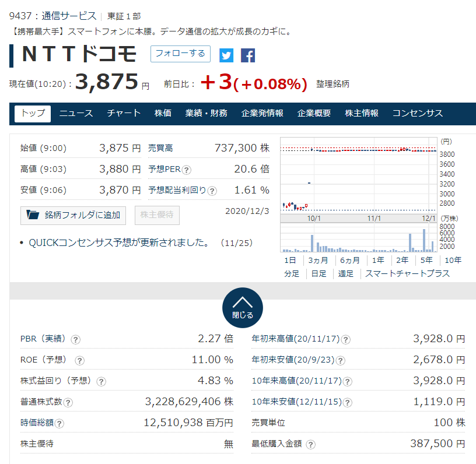Open the トップ tab

coord(33,114)
